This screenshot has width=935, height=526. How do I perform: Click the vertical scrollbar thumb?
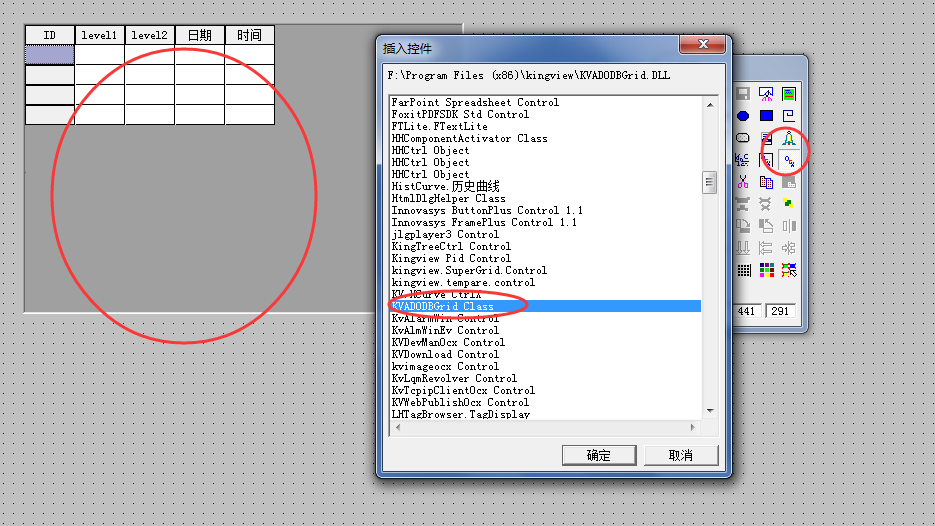coord(710,182)
